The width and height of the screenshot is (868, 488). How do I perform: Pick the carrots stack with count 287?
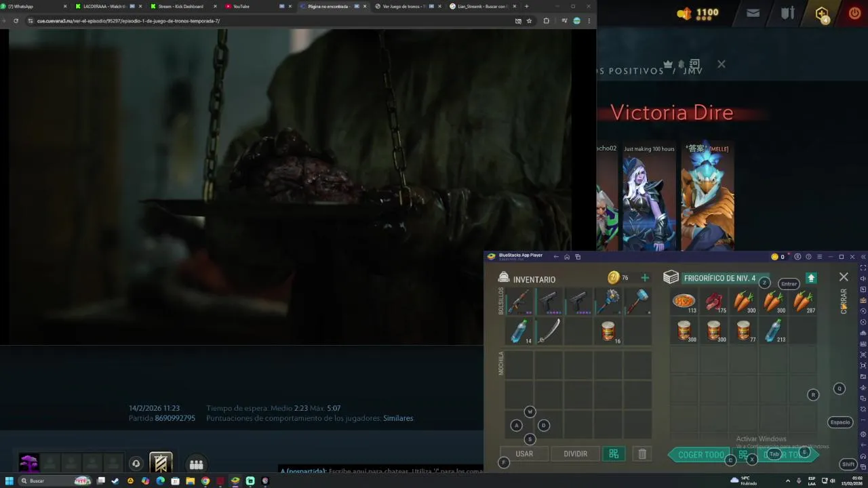coord(803,301)
